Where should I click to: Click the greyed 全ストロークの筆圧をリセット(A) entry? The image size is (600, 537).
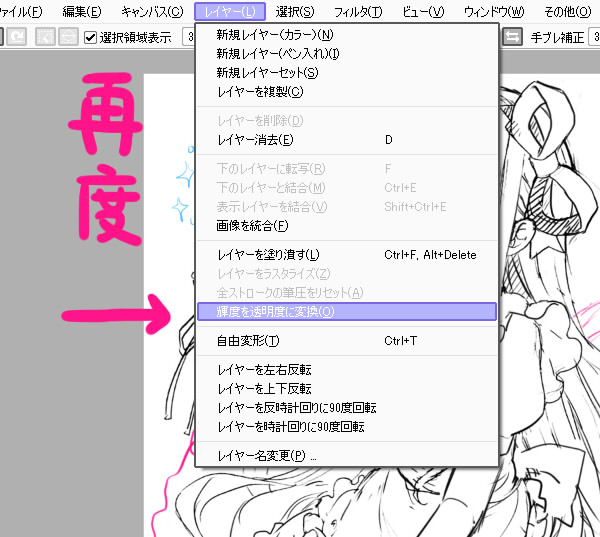coord(347,293)
